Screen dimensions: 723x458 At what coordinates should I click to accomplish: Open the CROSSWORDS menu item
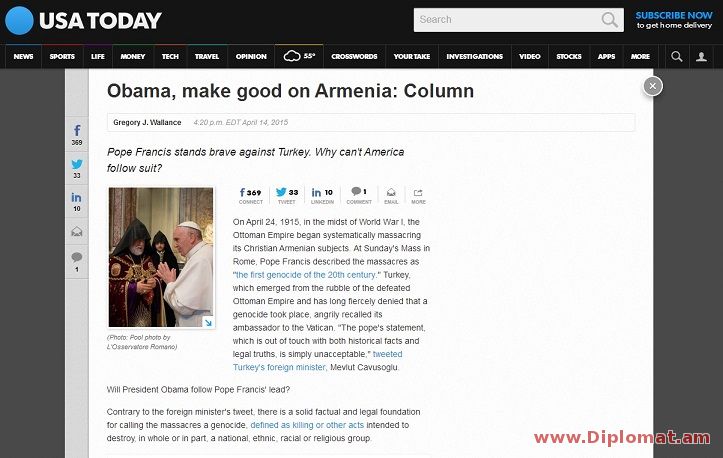pos(354,56)
